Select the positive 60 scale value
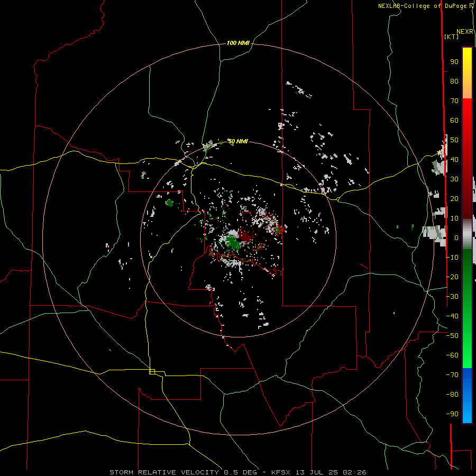The width and height of the screenshot is (476, 476). pos(454,121)
